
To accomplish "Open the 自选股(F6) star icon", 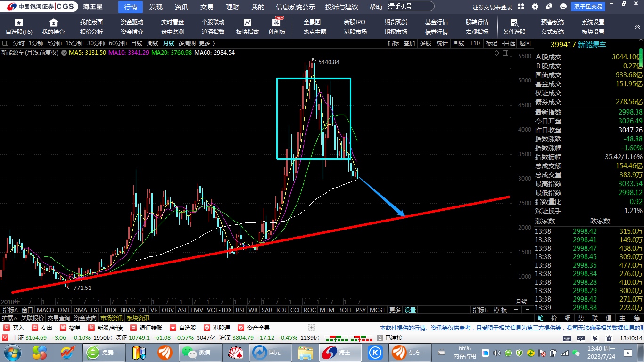I will click(x=19, y=23).
